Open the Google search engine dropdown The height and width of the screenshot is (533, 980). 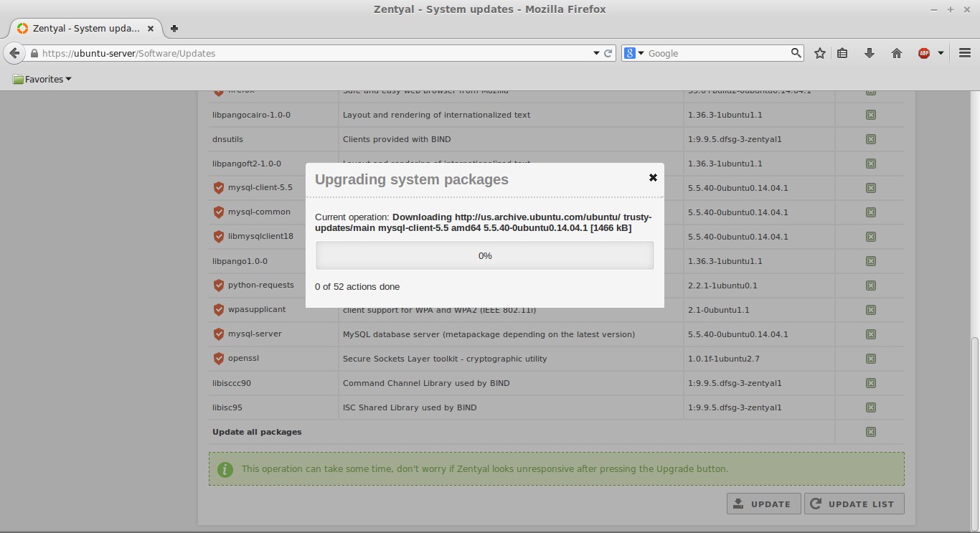click(x=635, y=53)
